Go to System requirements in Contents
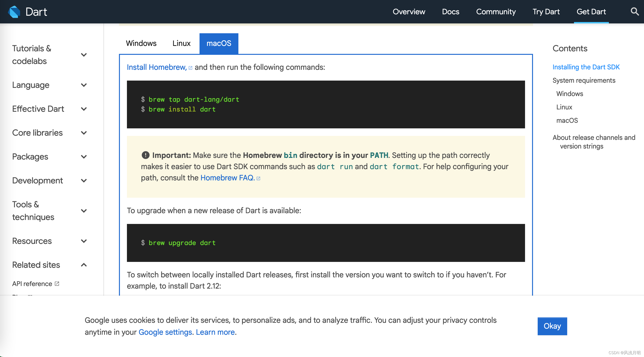644x357 pixels. point(584,81)
